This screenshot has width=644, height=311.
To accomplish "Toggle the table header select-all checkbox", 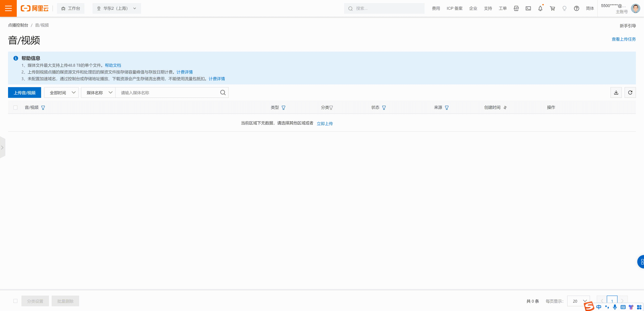I will (15, 107).
